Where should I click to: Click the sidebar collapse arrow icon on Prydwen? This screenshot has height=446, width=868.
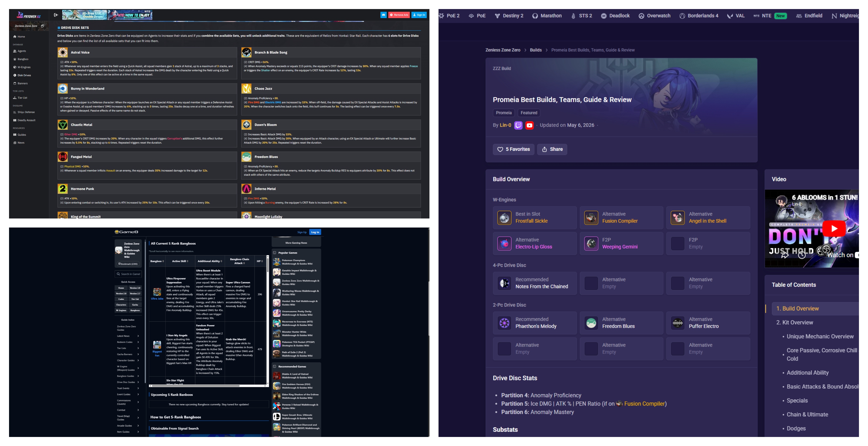pyautogui.click(x=56, y=15)
